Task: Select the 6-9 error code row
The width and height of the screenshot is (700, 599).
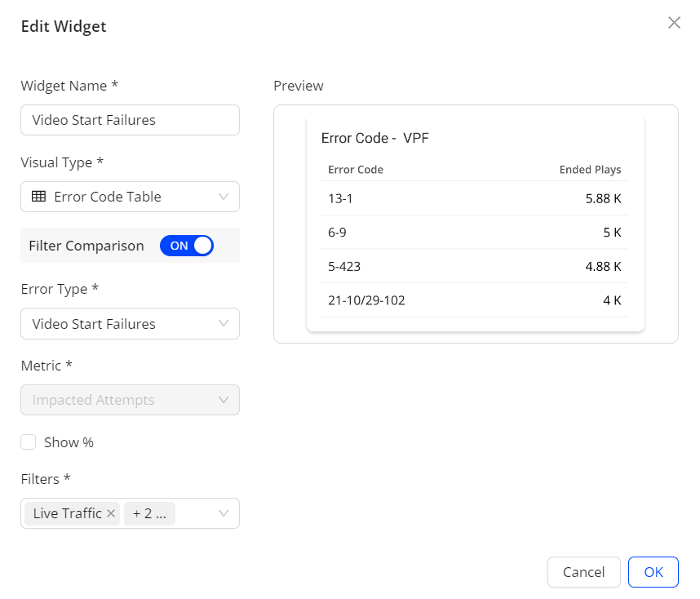Action: click(474, 233)
